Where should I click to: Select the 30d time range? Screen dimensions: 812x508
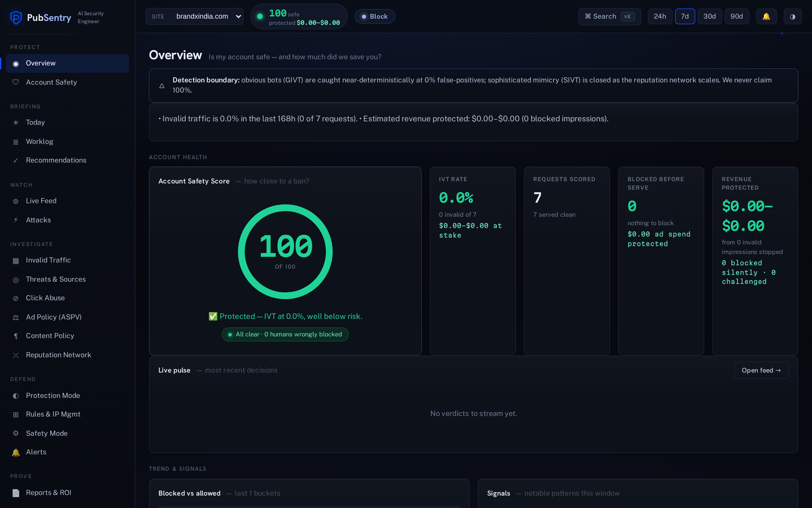(x=710, y=16)
